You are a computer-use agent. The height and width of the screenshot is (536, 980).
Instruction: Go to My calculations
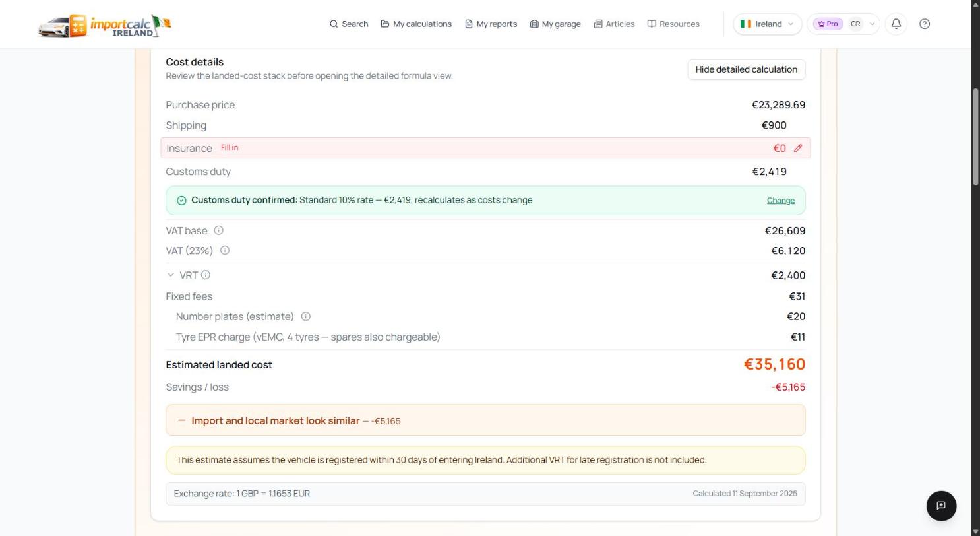pyautogui.click(x=416, y=24)
